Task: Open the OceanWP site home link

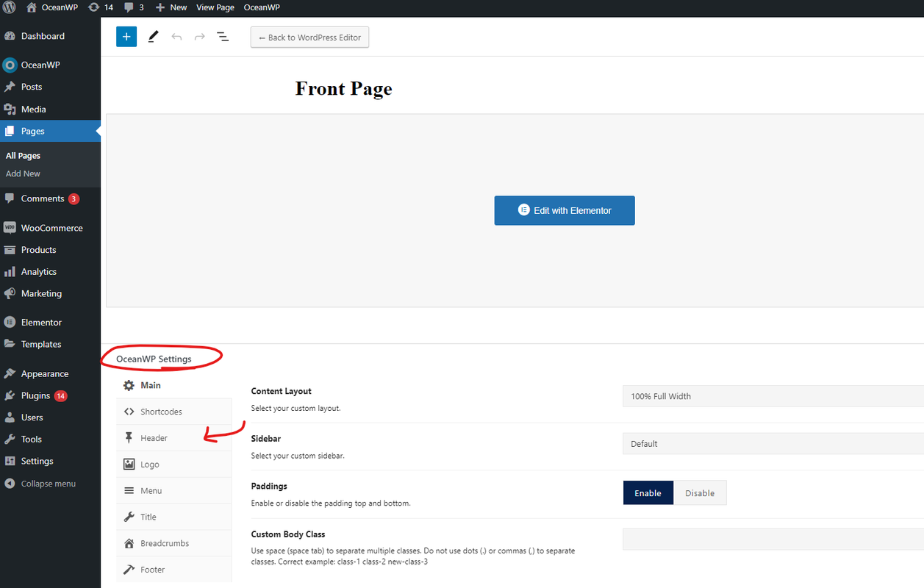Action: click(x=51, y=7)
